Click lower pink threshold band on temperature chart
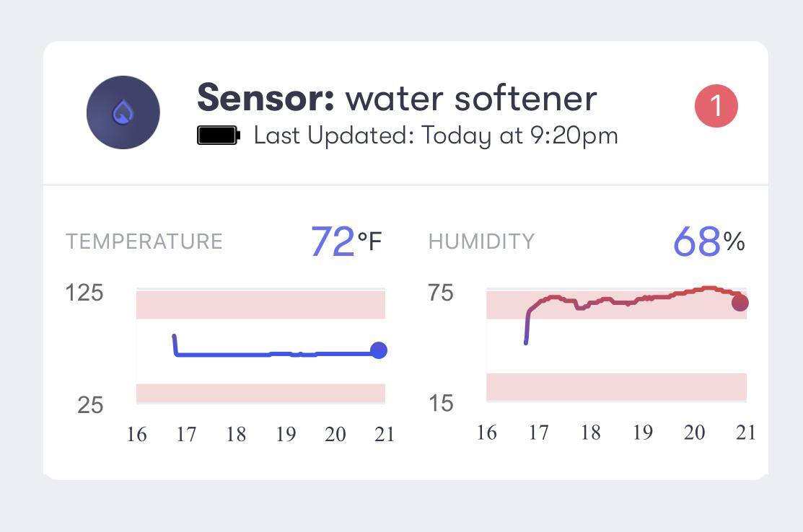Screen dimensions: 803x532 click(260, 393)
